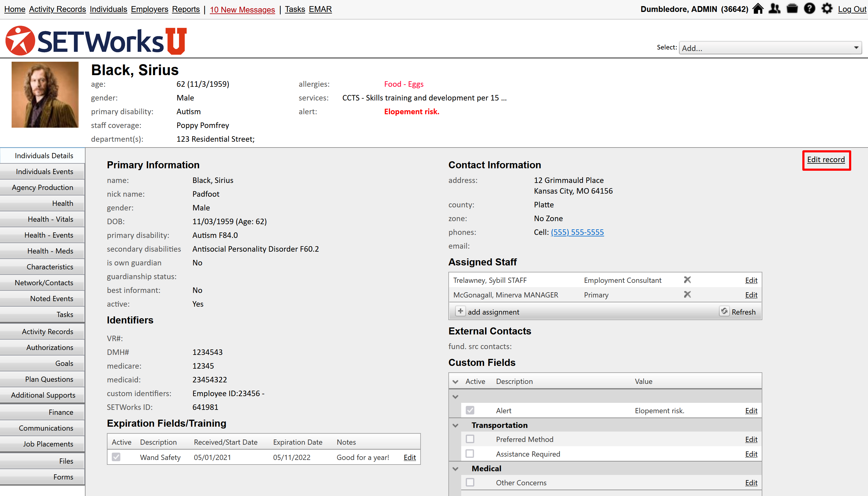868x496 pixels.
Task: Click the briefcase icon in top bar
Action: pyautogui.click(x=792, y=9)
